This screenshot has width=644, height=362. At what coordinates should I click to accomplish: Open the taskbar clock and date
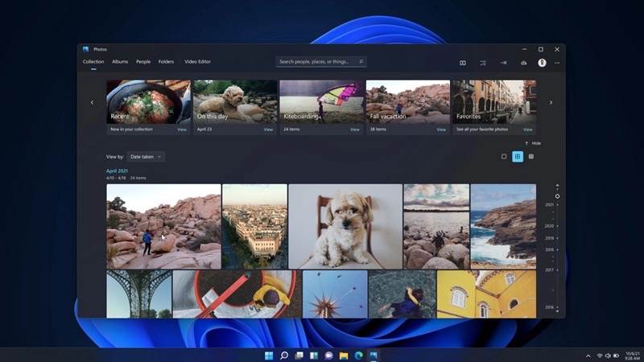pyautogui.click(x=632, y=356)
